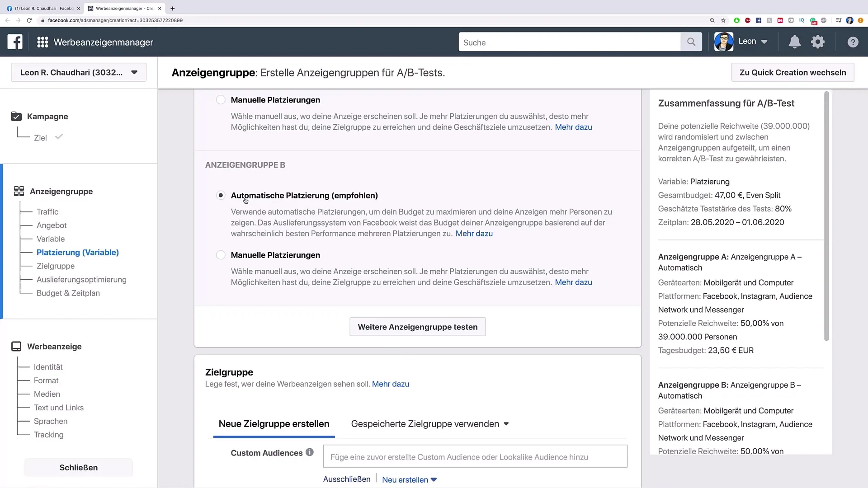
Task: Open the nine-dot apps grid menu
Action: [42, 42]
